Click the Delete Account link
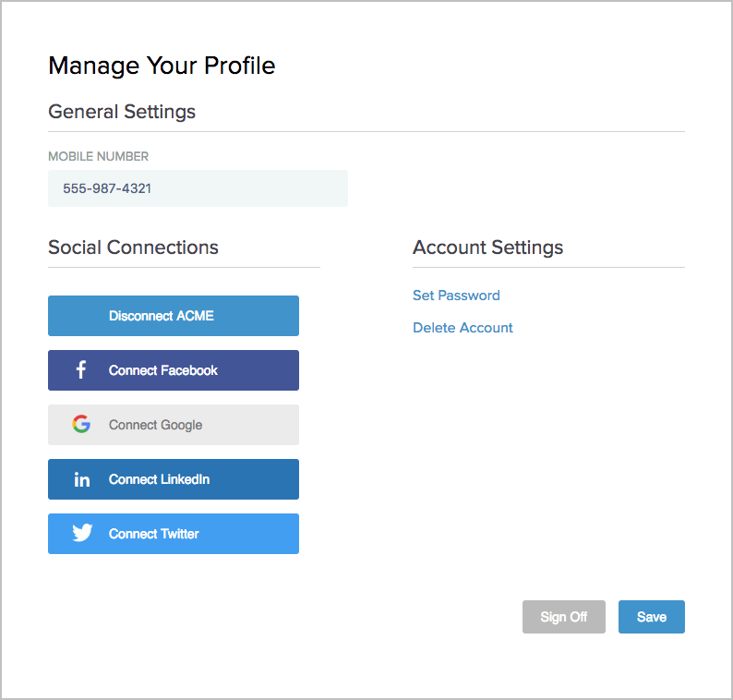This screenshot has width=733, height=700. click(x=463, y=328)
